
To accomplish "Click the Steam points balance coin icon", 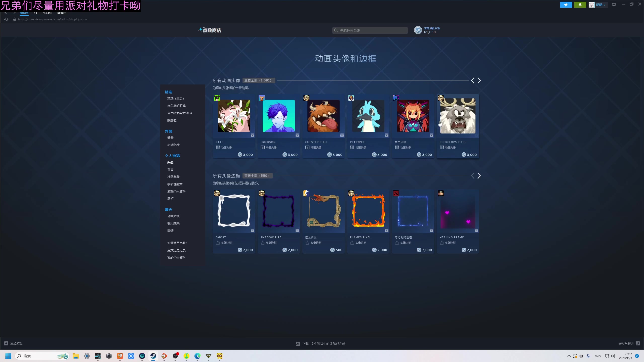I will 418,30.
